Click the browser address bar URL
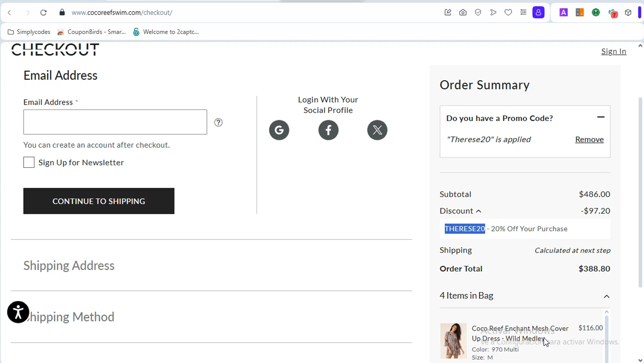This screenshot has width=644, height=363. [122, 12]
